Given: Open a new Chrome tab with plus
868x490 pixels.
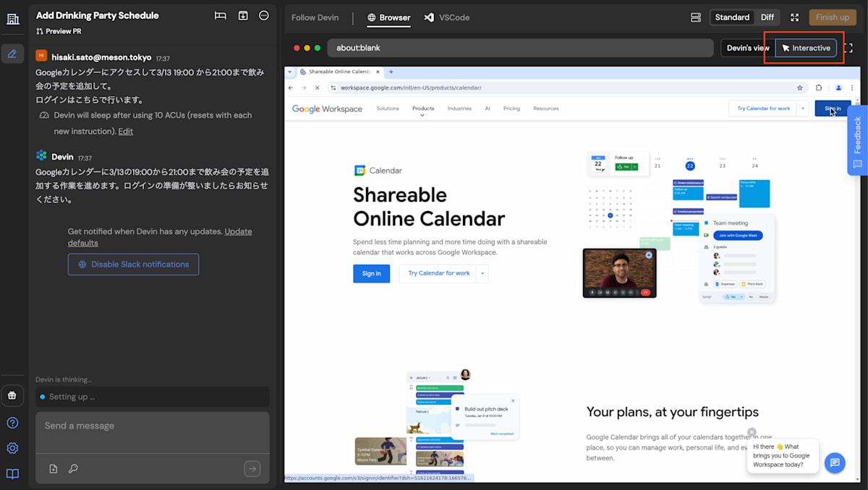Looking at the screenshot, I should [391, 72].
